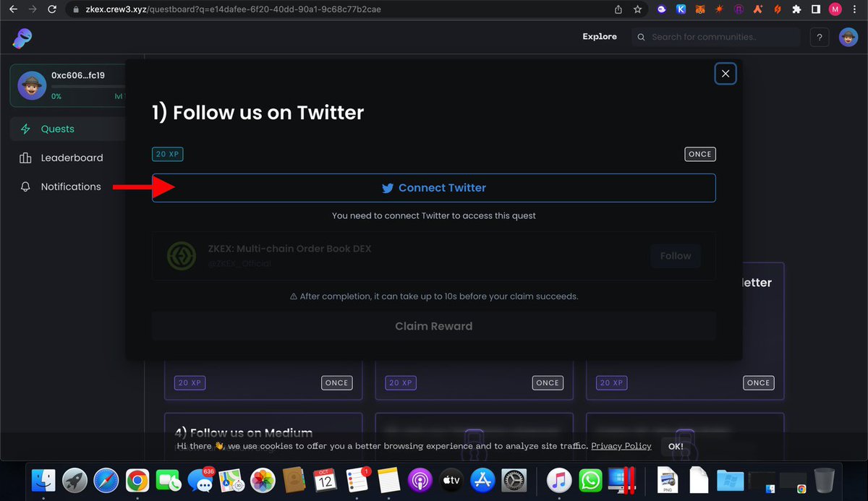Click the share icon in the address bar
The width and height of the screenshot is (868, 501).
(618, 9)
